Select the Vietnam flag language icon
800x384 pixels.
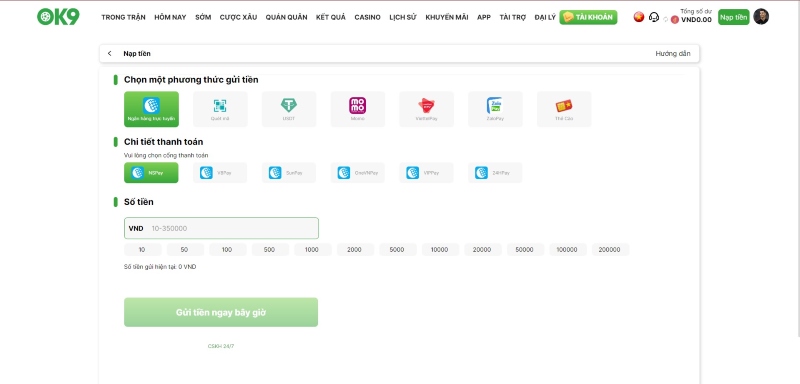639,17
